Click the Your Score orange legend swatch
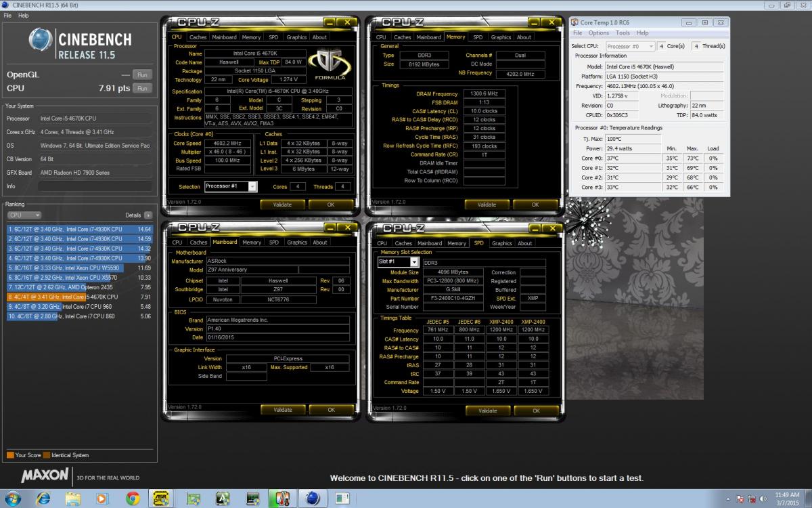The image size is (812, 508). 10,455
